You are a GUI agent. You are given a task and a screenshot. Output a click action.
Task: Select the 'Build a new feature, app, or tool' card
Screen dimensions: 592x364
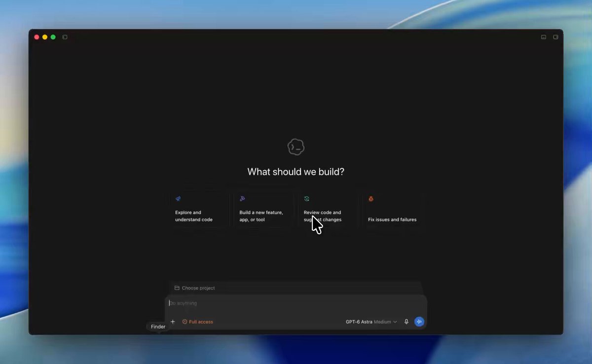click(263, 209)
